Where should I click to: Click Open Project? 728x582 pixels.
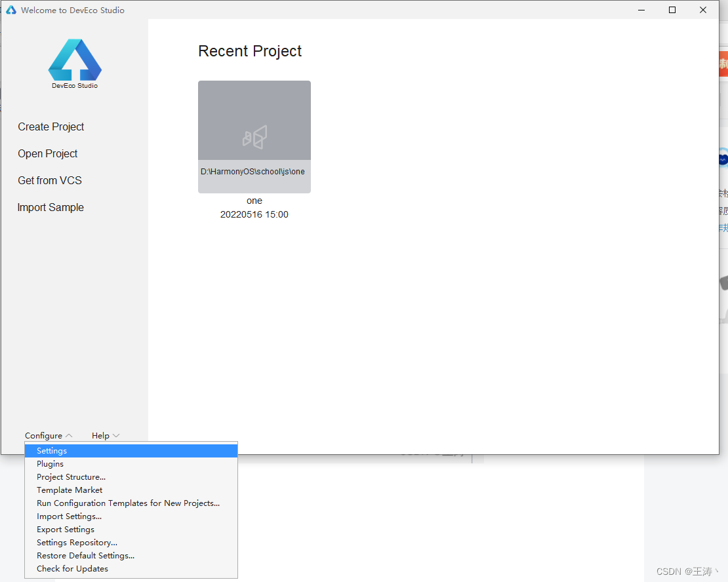pyautogui.click(x=47, y=153)
